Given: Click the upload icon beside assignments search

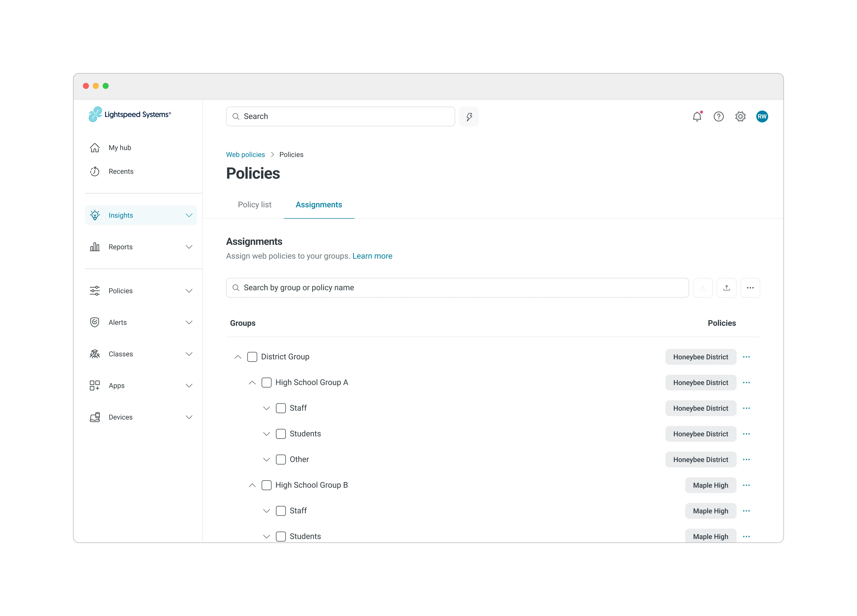Looking at the screenshot, I should 726,288.
